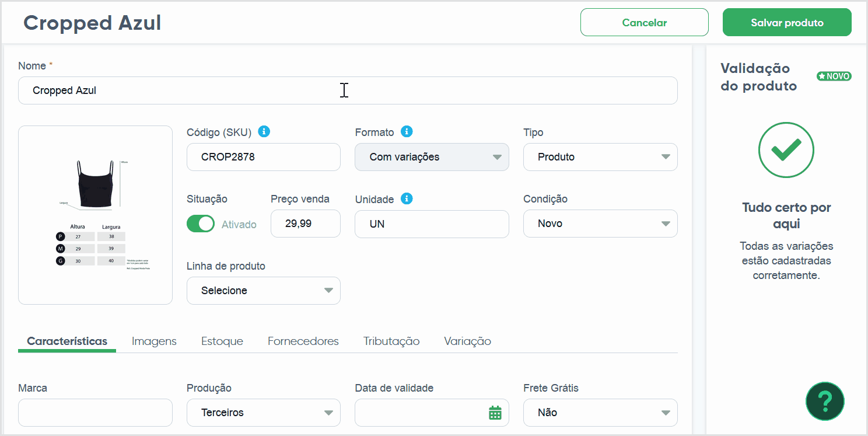
Task: Click the Salvar produto button
Action: (787, 23)
